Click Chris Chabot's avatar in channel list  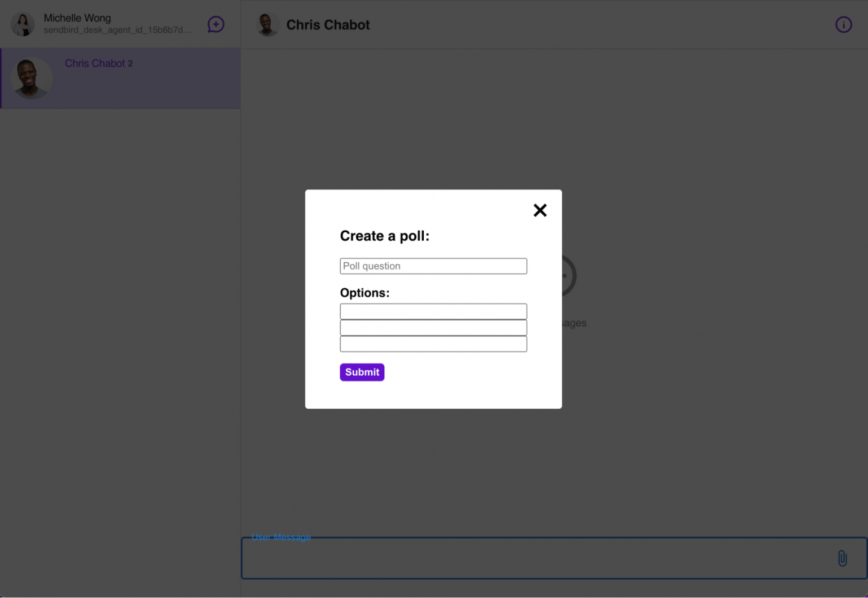click(x=32, y=78)
